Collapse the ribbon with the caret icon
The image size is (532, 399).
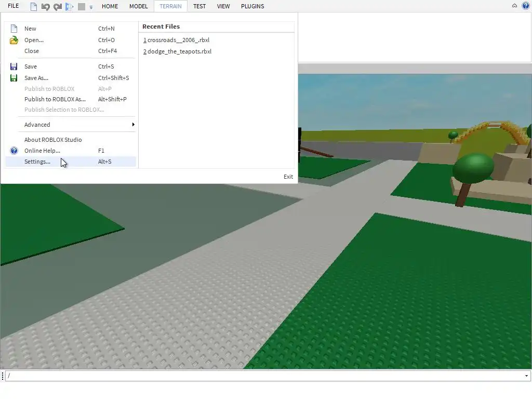514,6
